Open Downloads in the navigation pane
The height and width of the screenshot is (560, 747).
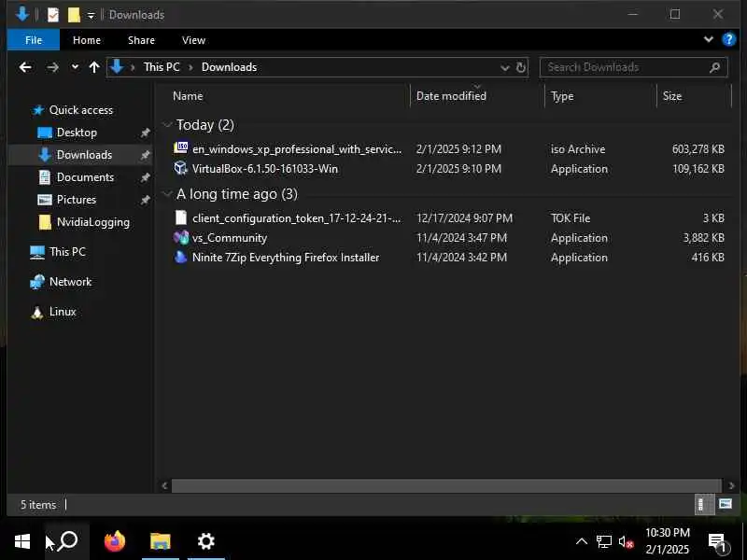coord(84,155)
